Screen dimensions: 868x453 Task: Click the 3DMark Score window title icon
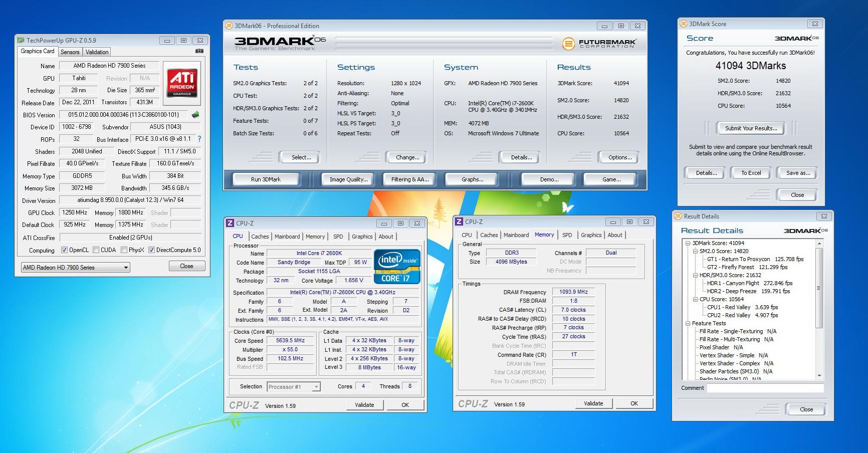click(684, 24)
